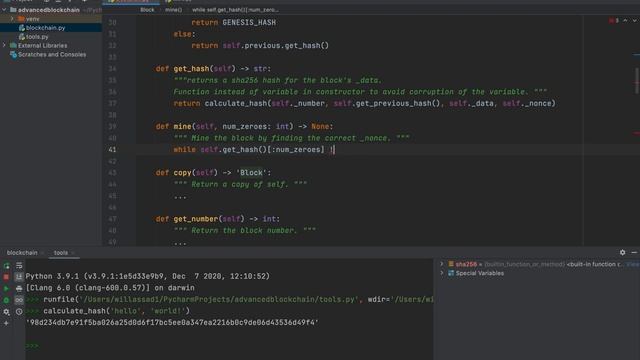The image size is (640, 360).
Task: Click def get_number method name
Action: click(x=196, y=219)
